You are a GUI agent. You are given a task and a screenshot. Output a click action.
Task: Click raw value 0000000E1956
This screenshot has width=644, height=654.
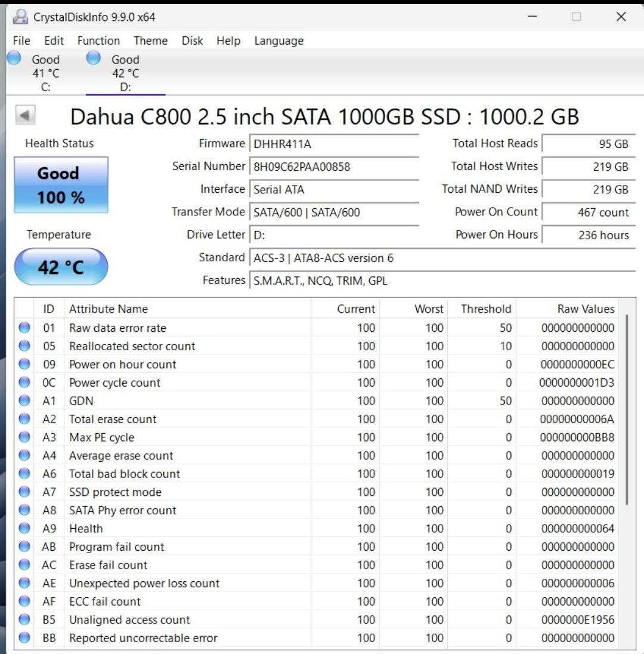[578, 620]
